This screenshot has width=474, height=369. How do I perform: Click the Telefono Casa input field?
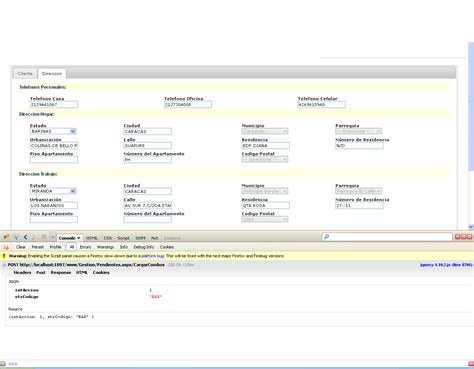coord(54,105)
